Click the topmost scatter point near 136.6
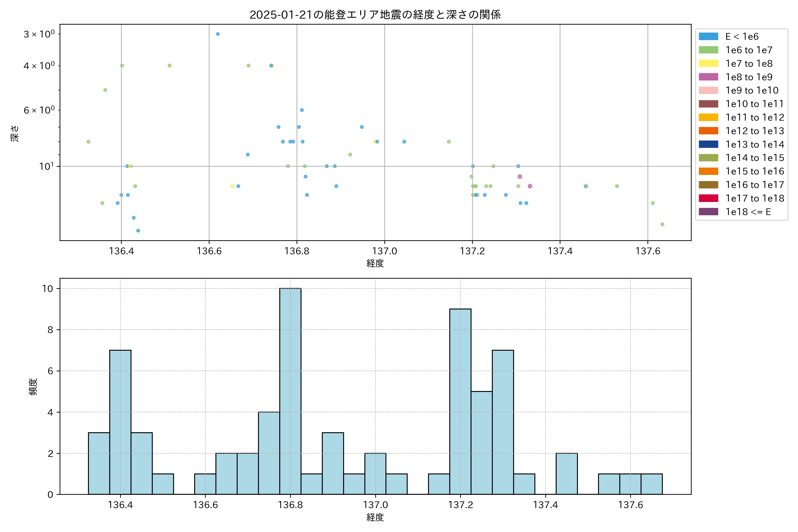 click(x=218, y=34)
